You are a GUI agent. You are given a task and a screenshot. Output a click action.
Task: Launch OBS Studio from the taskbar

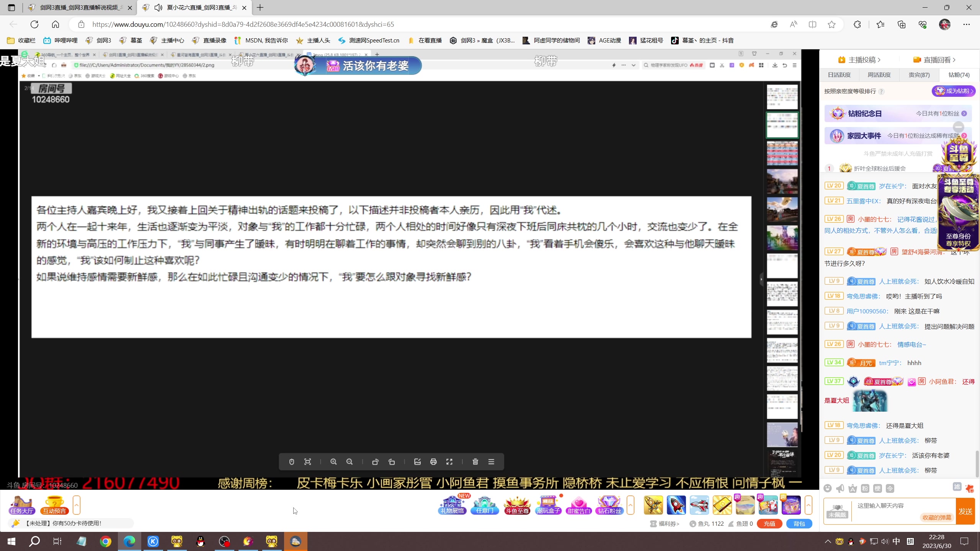coord(224,541)
